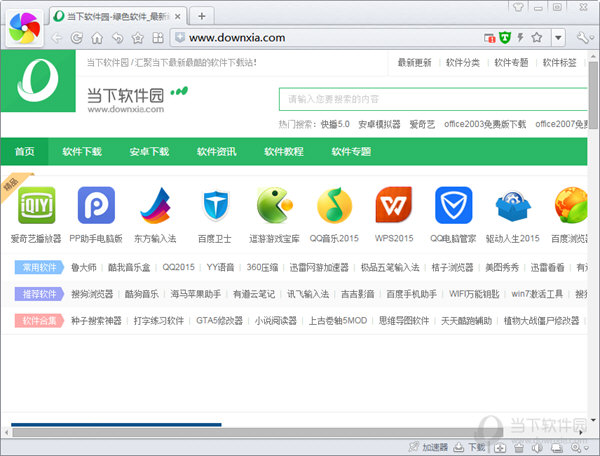Open the 有道云笔记 link

254,294
